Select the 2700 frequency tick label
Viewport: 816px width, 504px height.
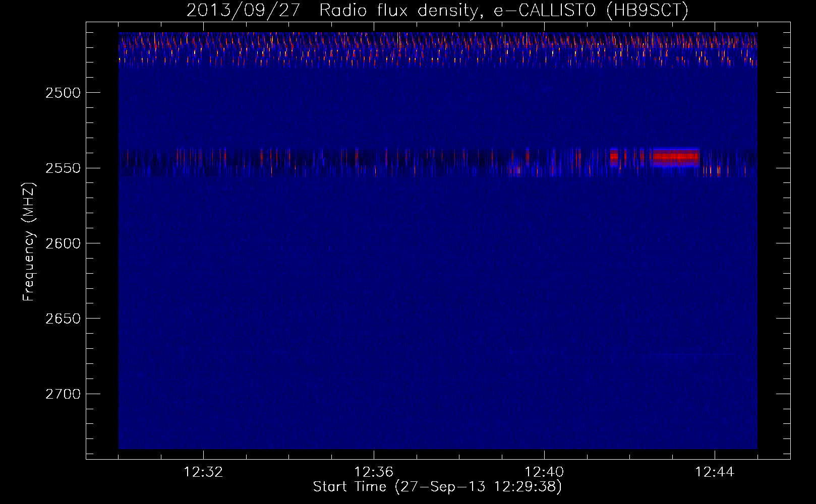click(x=63, y=394)
